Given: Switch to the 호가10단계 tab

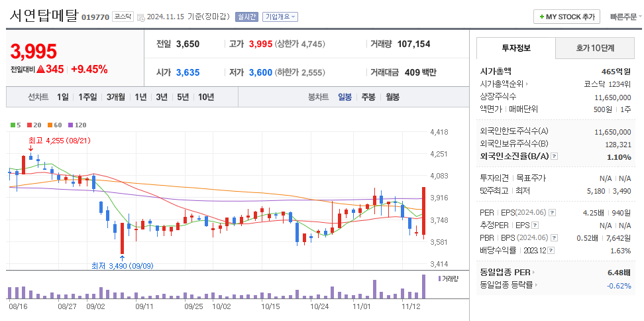Looking at the screenshot, I should (595, 48).
